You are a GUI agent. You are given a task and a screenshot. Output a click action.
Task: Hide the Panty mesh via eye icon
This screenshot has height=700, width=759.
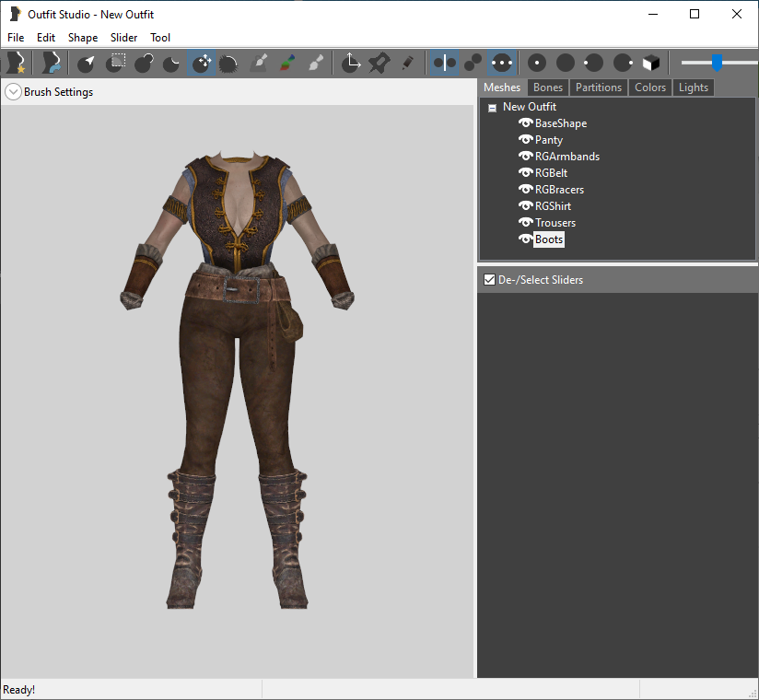(x=526, y=139)
